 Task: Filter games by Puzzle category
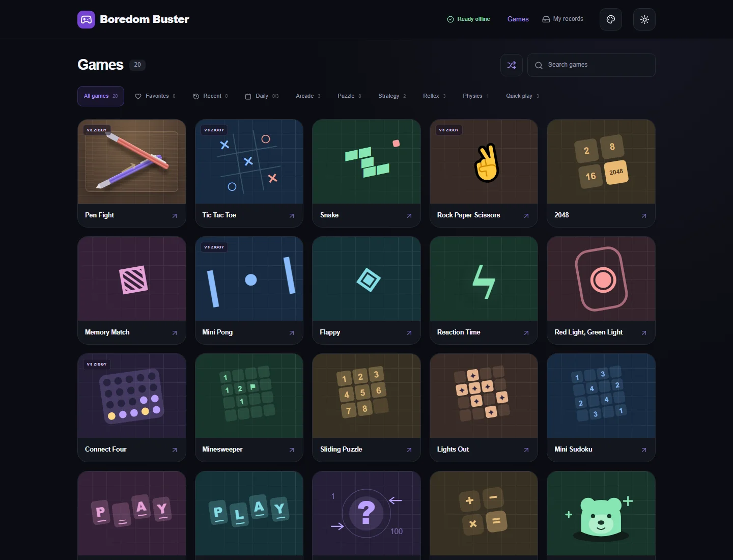(349, 96)
